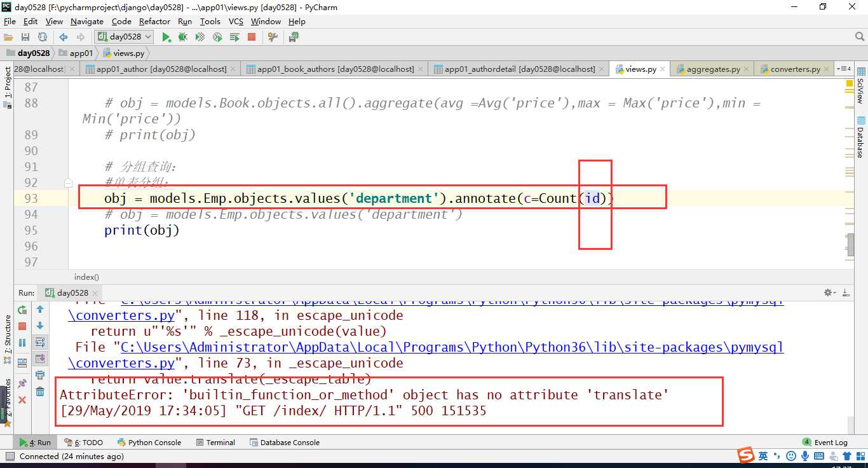The width and height of the screenshot is (868, 468).
Task: Close the views.py editor tab
Action: (x=663, y=69)
